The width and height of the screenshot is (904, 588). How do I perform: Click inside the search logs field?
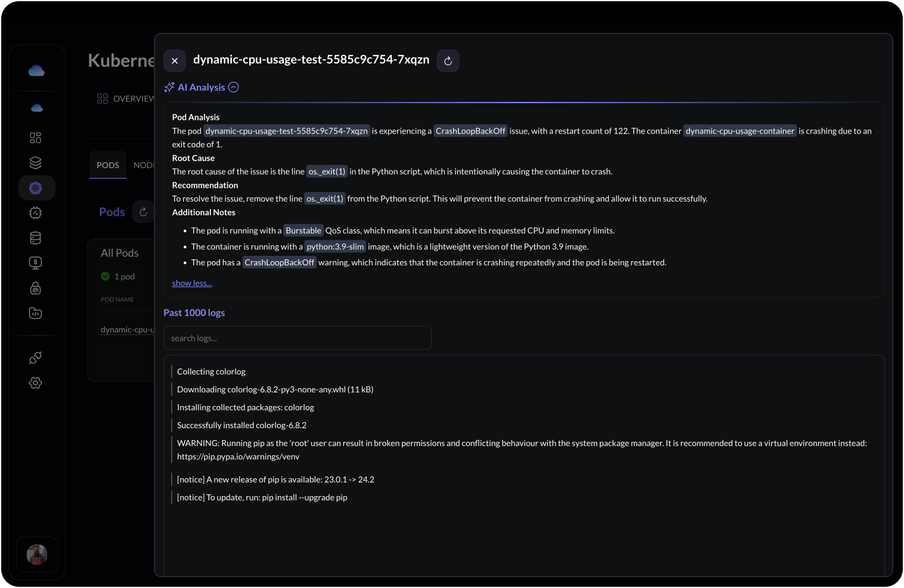tap(297, 338)
